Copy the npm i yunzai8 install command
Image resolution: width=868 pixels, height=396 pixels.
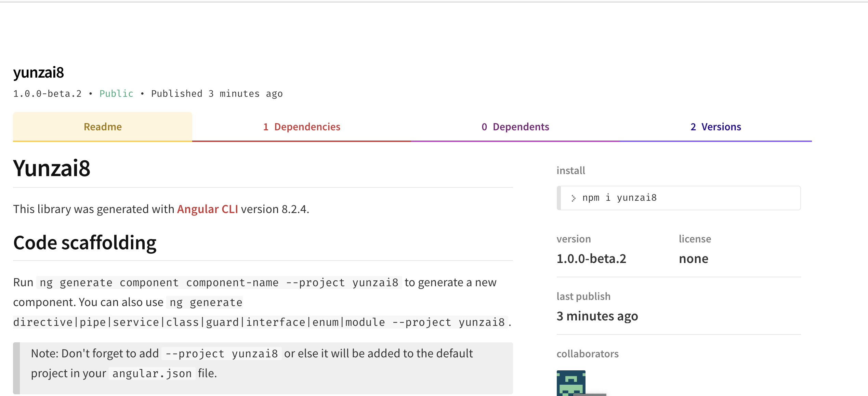[x=619, y=198]
